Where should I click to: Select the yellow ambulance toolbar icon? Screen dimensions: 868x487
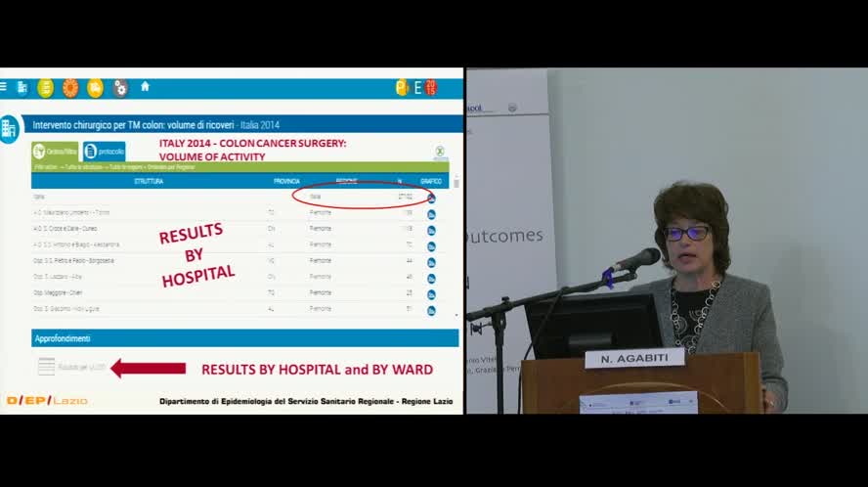pos(95,88)
